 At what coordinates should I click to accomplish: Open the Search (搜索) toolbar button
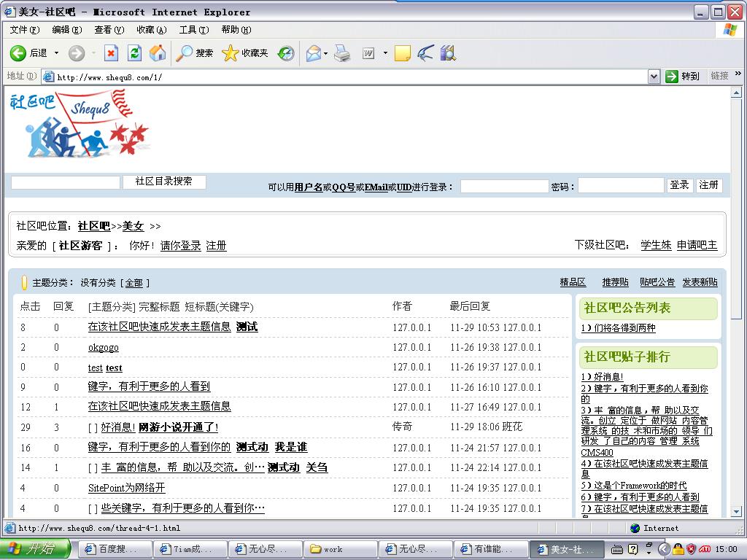coord(196,53)
